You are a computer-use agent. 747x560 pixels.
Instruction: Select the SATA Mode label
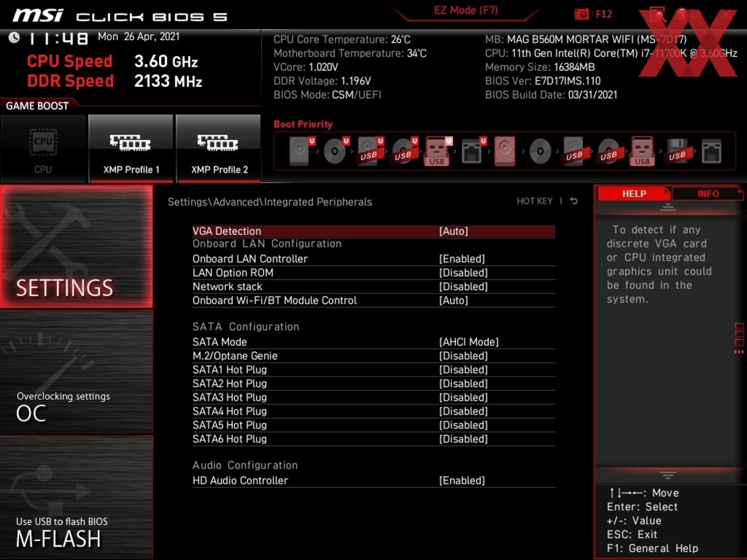click(x=220, y=342)
